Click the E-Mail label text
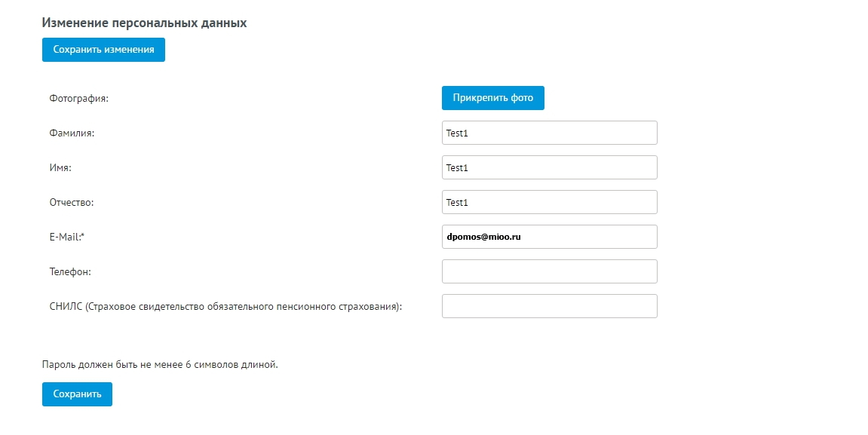This screenshot has width=868, height=435. click(65, 237)
